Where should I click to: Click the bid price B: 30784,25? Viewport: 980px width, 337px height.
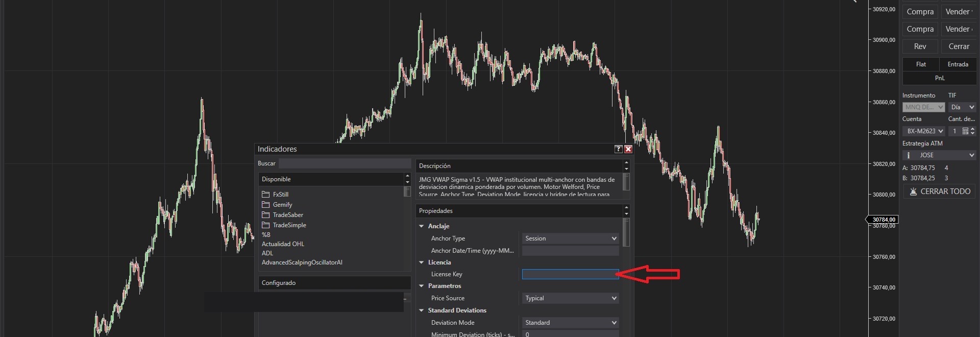[919, 178]
